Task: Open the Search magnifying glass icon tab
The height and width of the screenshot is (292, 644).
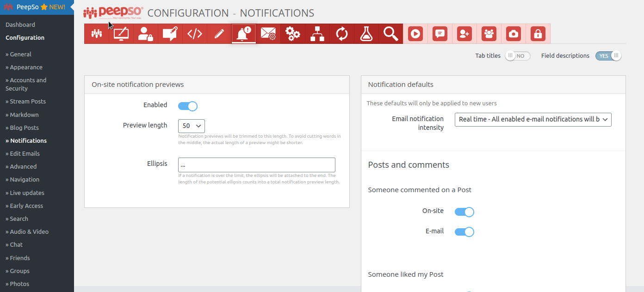Action: point(391,34)
